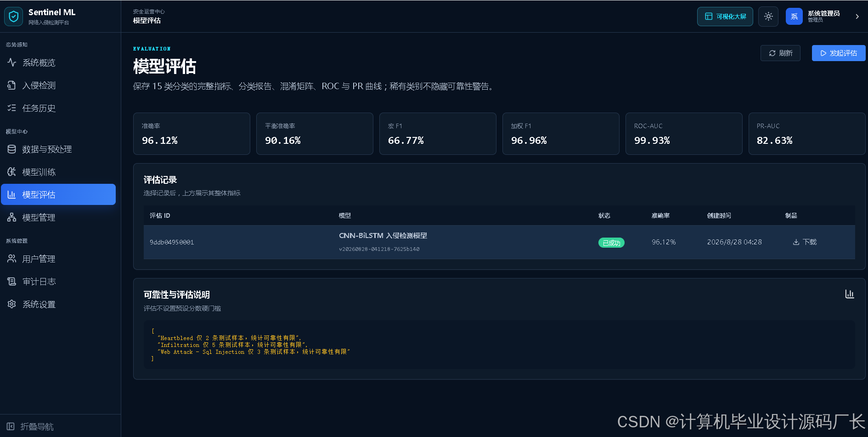Click 96.12% accuracy in table row
The width and height of the screenshot is (868, 437).
point(664,242)
